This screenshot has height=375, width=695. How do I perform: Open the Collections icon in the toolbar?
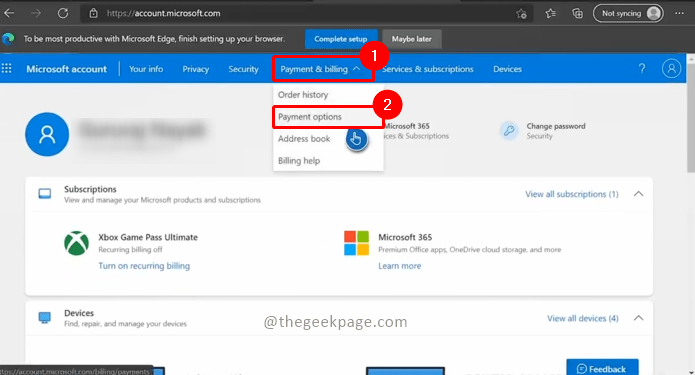tap(577, 14)
